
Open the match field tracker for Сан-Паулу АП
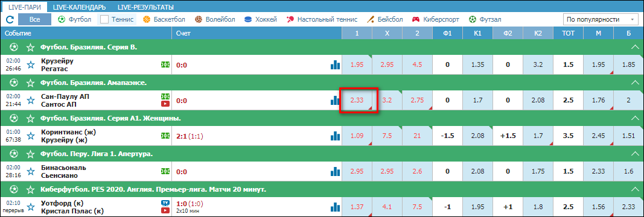point(165,96)
